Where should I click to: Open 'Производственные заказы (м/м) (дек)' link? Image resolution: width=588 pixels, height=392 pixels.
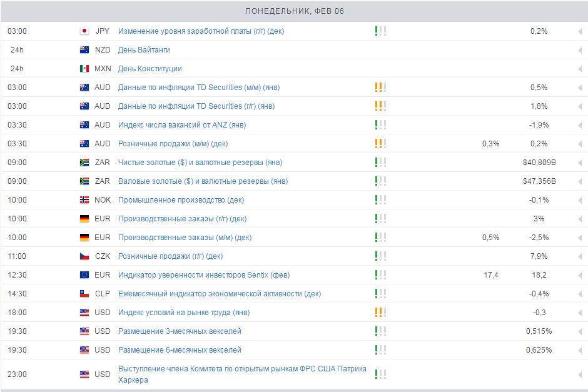(185, 237)
